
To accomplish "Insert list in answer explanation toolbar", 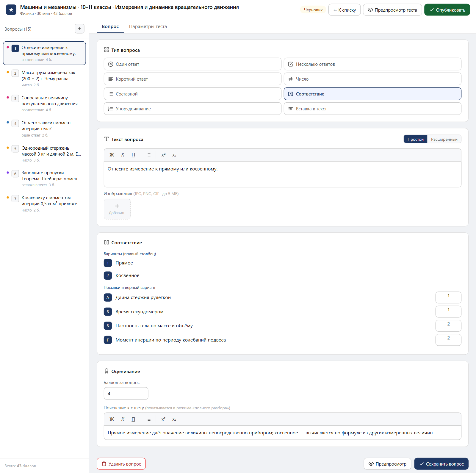I will click(x=149, y=419).
